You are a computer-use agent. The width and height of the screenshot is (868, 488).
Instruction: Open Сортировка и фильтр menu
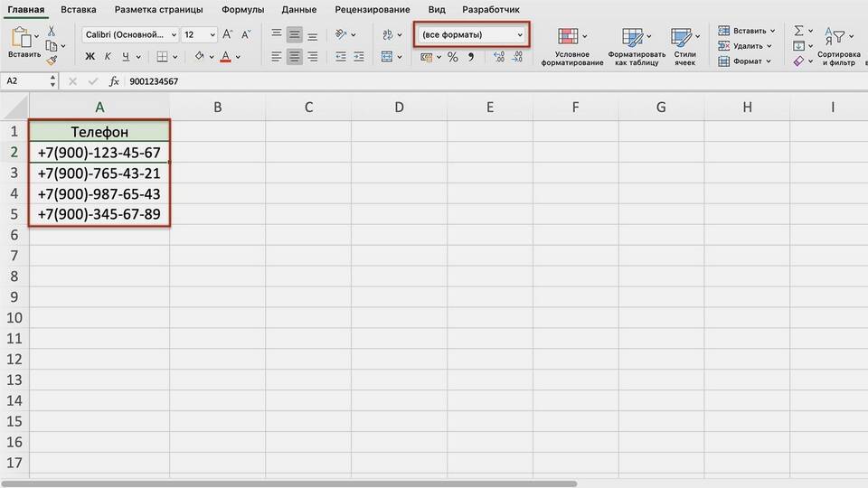click(x=839, y=46)
